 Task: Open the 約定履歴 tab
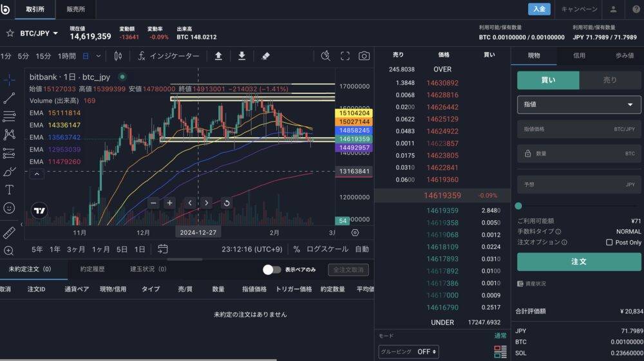93,269
